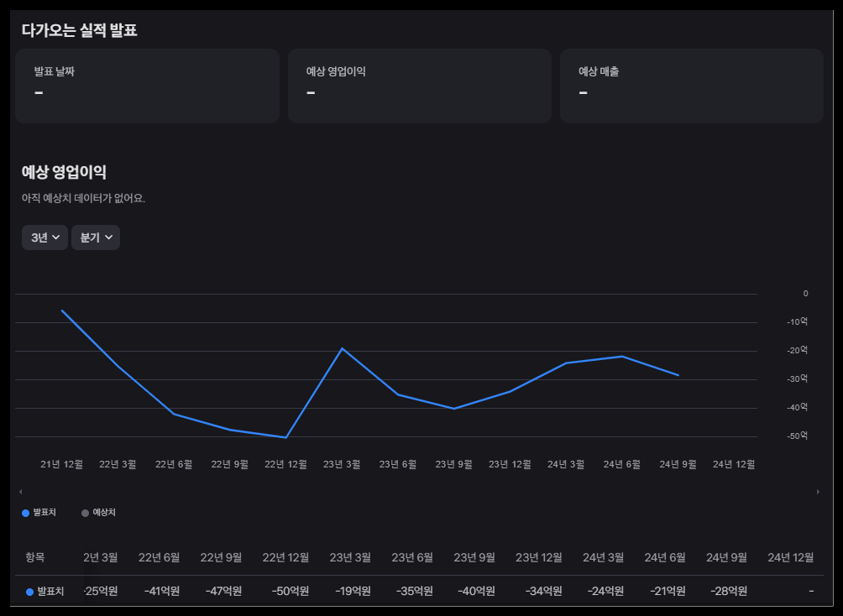Click the -50억 y-axis label
The height and width of the screenshot is (616, 843).
click(x=798, y=436)
